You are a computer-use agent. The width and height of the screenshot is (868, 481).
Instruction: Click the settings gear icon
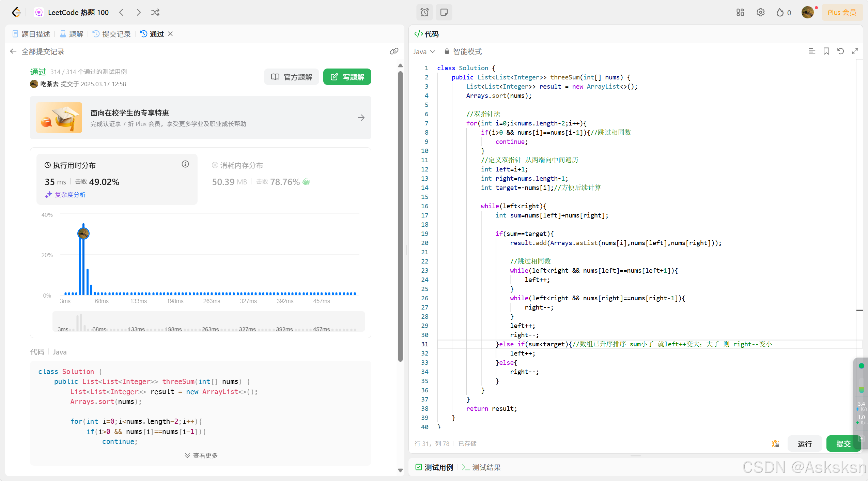pos(760,12)
